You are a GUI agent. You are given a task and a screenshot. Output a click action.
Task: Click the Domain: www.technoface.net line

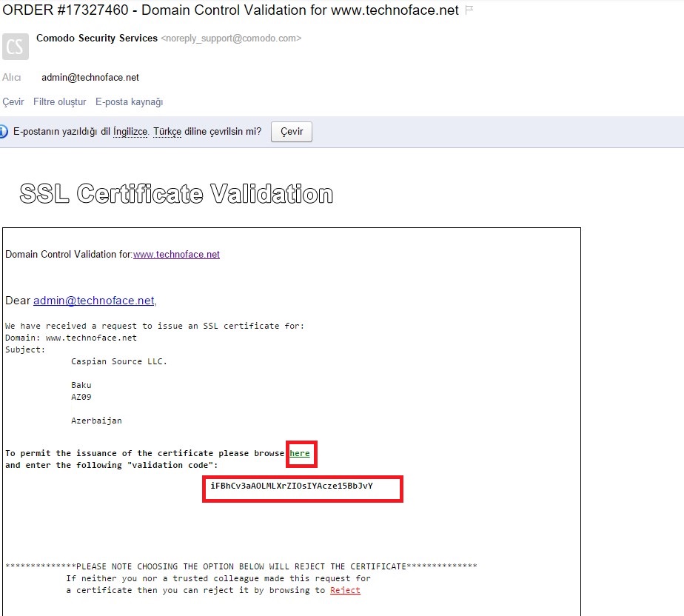pyautogui.click(x=70, y=338)
